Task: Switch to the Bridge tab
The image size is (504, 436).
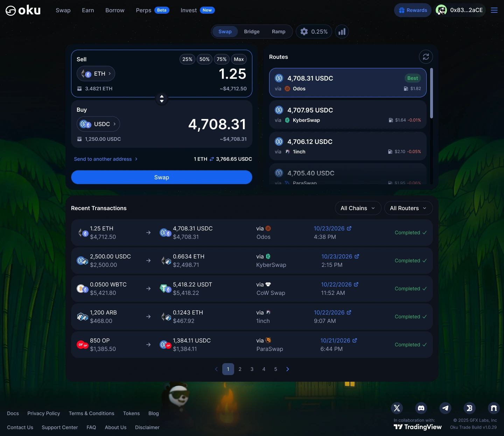Action: coord(252,32)
